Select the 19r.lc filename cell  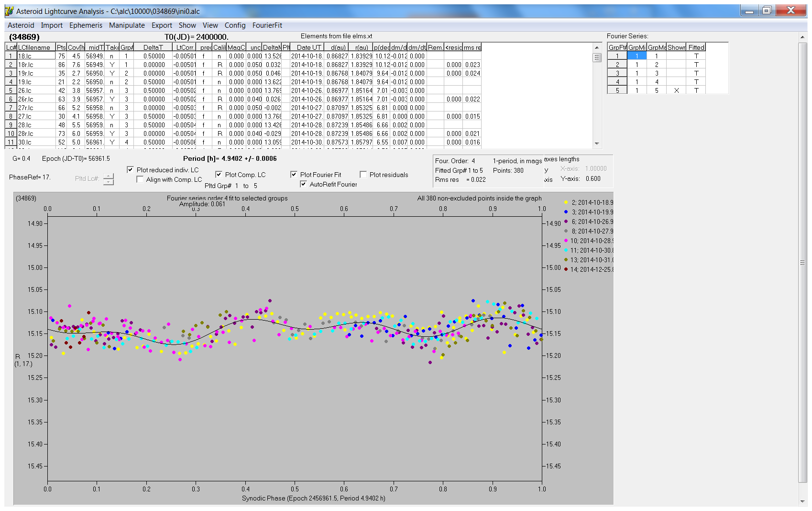click(x=36, y=73)
